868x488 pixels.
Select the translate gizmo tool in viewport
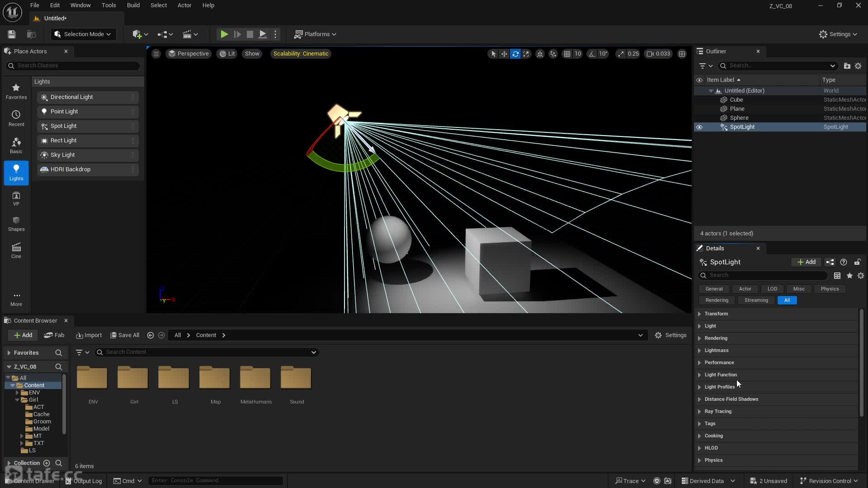tap(504, 54)
